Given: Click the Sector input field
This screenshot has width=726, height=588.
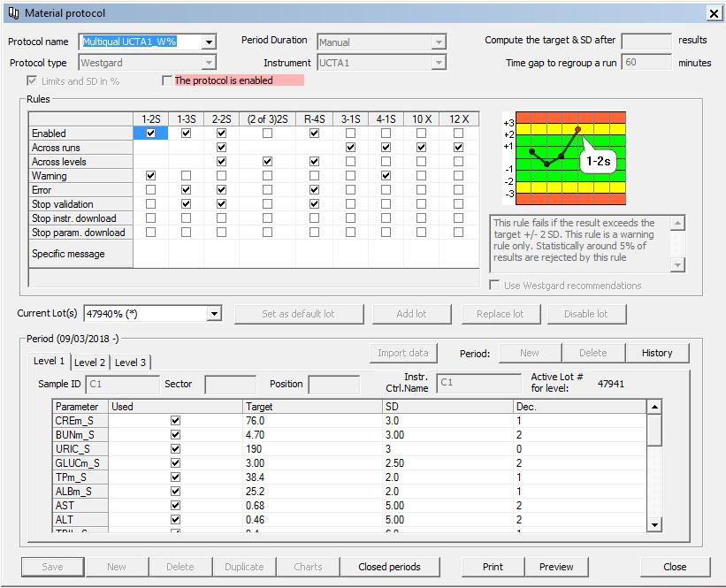Looking at the screenshot, I should 230,385.
